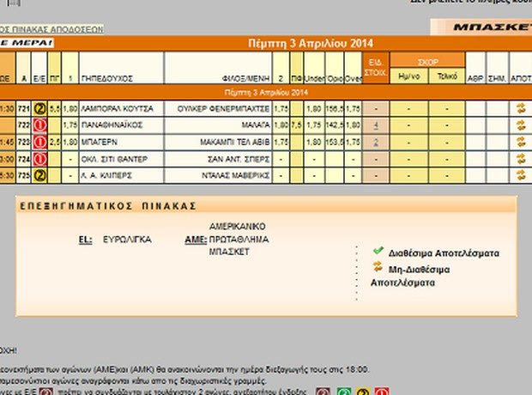
Task: Open the ΠΙΝΑΚΑΣ ΑΠΟΔΟΣΕΩΝ link
Action: (x=51, y=29)
